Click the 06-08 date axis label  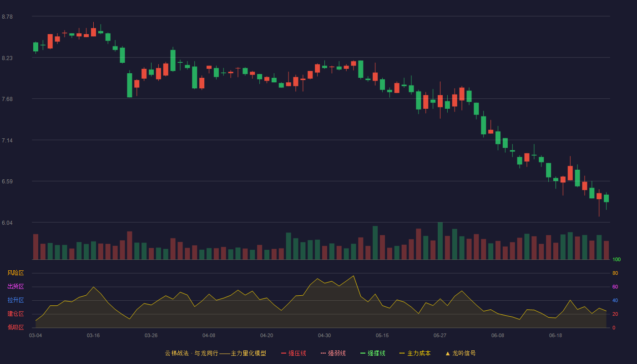[x=498, y=335]
